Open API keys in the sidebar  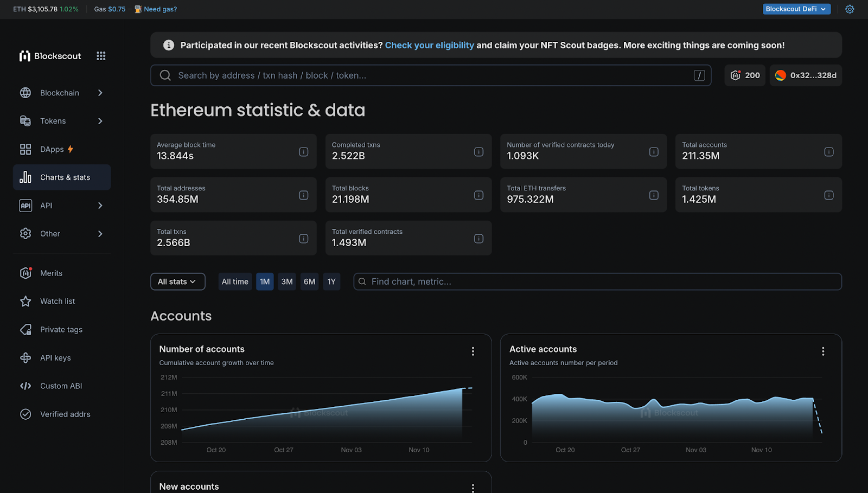click(x=62, y=358)
